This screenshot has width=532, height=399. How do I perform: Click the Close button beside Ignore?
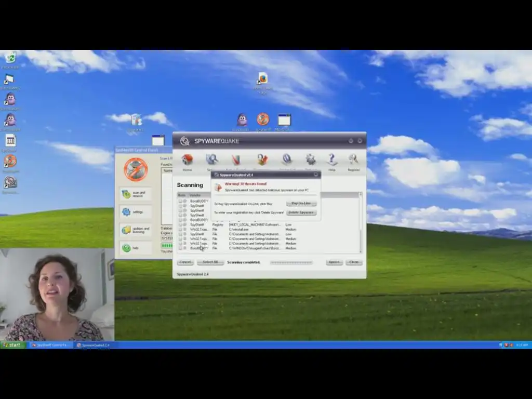[354, 262]
